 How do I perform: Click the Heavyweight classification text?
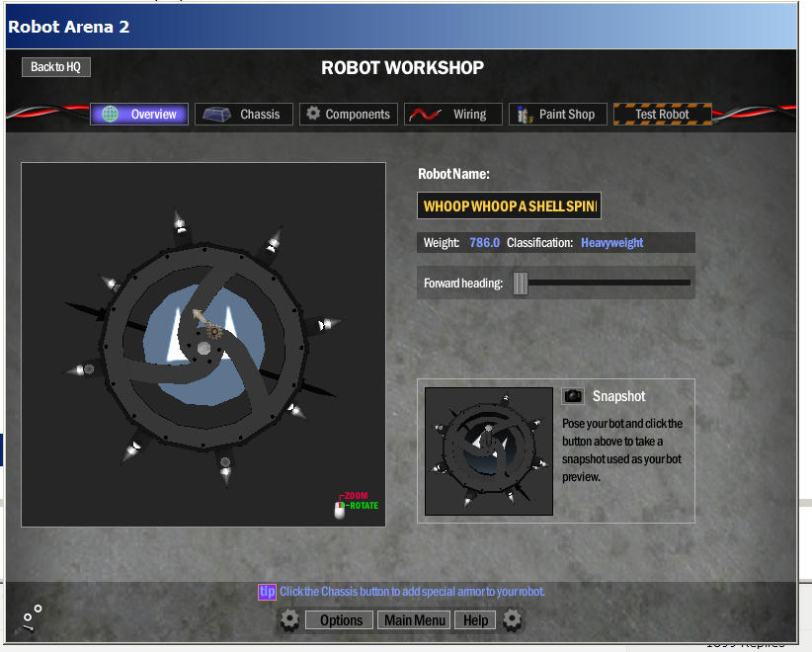[x=612, y=242]
